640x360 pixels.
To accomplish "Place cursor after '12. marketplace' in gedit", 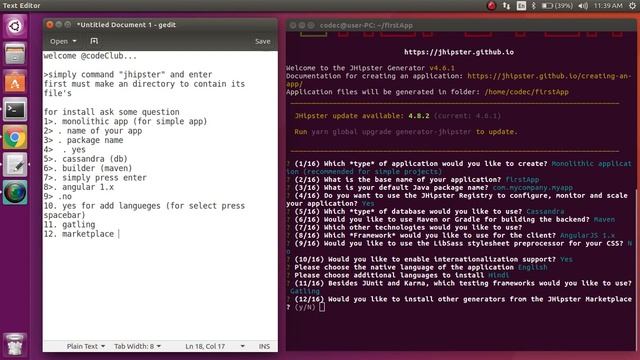I will pyautogui.click(x=119, y=234).
